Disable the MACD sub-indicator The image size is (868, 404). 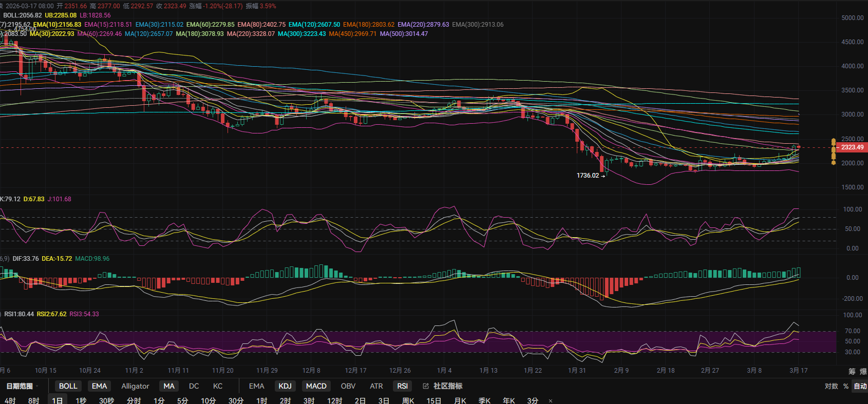316,386
